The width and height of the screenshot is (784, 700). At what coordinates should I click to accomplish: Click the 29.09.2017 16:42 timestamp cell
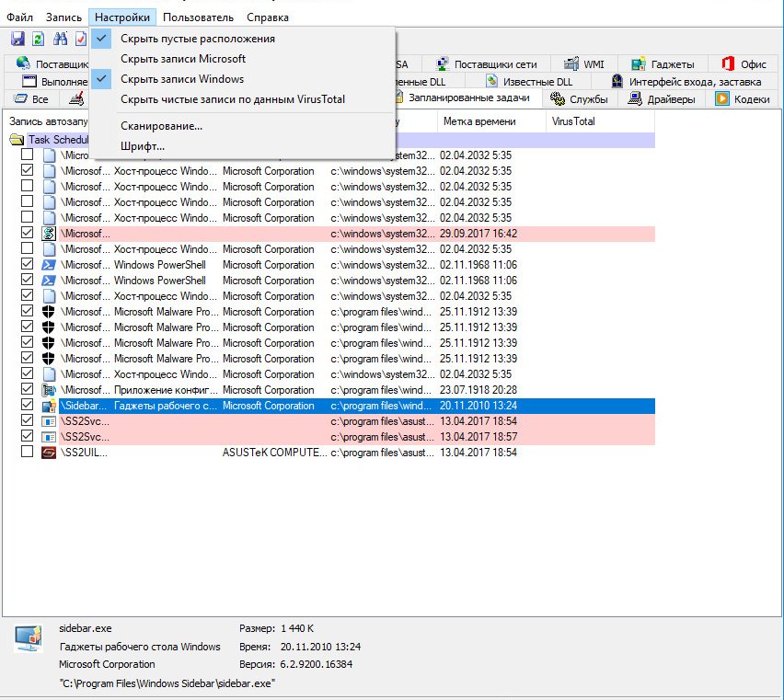[478, 234]
